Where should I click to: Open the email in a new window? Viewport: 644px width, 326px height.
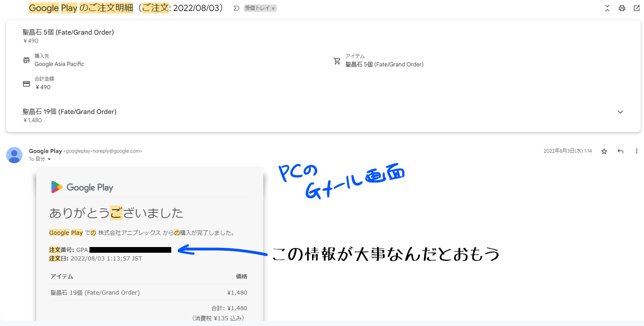(637, 8)
